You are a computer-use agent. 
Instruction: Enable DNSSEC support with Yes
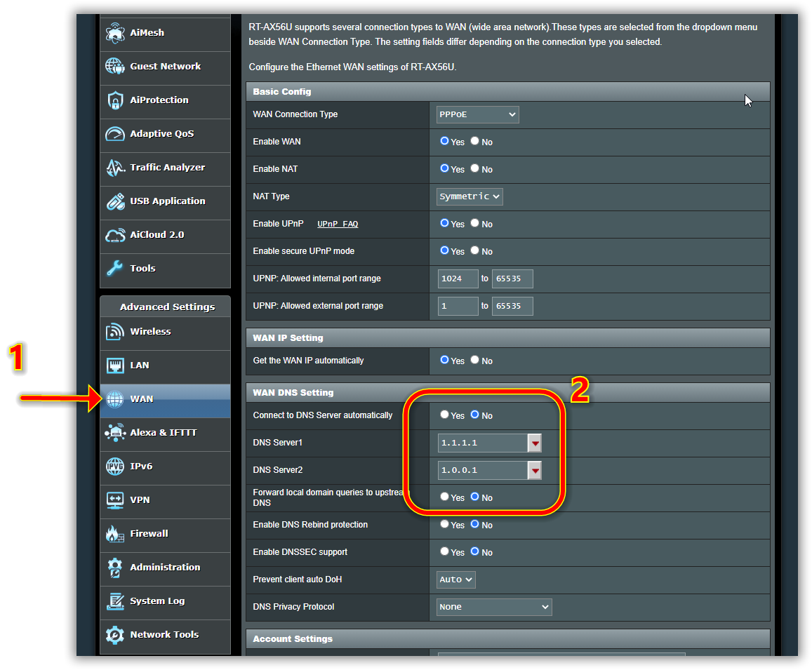(444, 551)
